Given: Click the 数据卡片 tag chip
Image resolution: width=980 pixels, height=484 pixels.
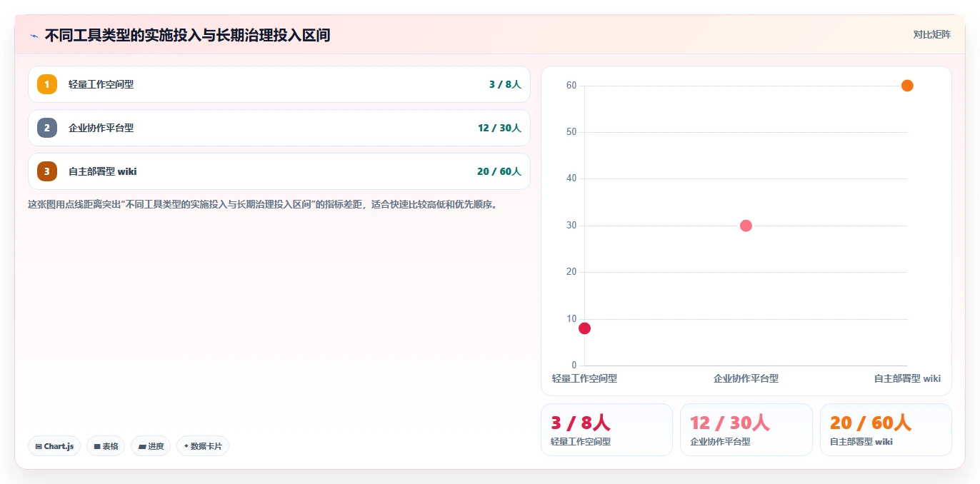Looking at the screenshot, I should tap(203, 446).
